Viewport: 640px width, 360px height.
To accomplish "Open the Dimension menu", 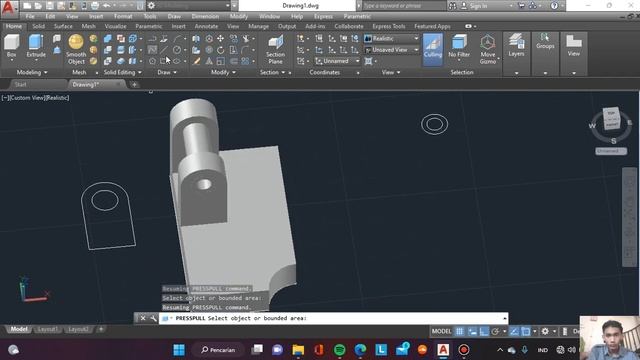I will [205, 16].
